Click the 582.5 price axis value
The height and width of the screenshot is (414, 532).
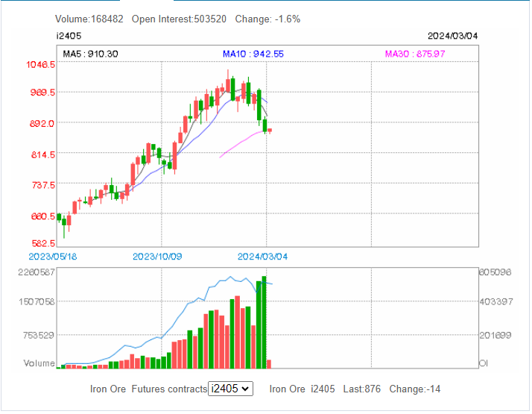coord(43,243)
